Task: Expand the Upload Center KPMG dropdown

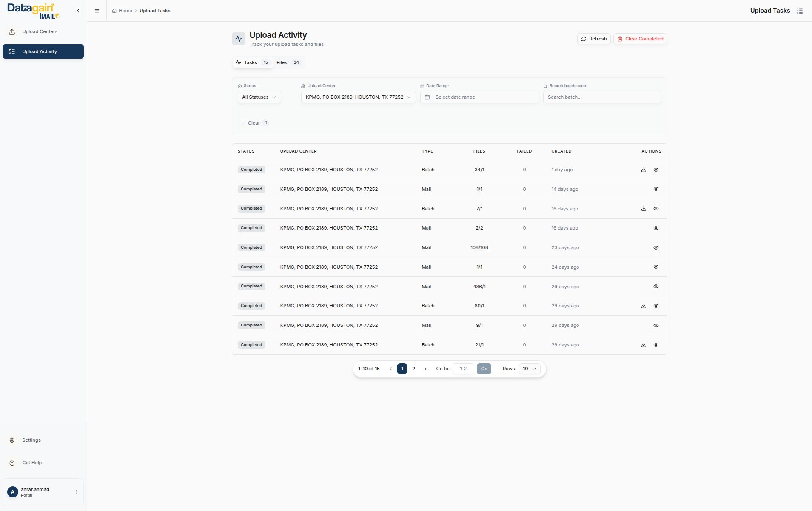Action: pos(358,97)
